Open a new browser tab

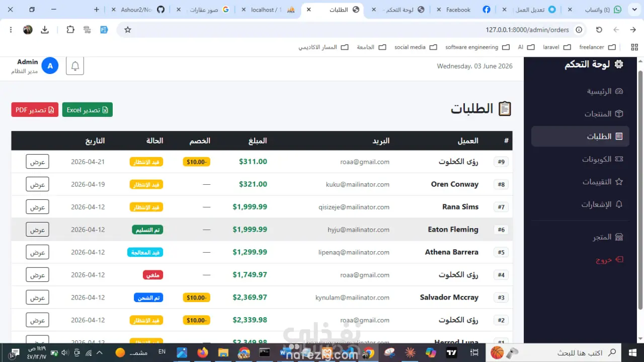click(97, 10)
